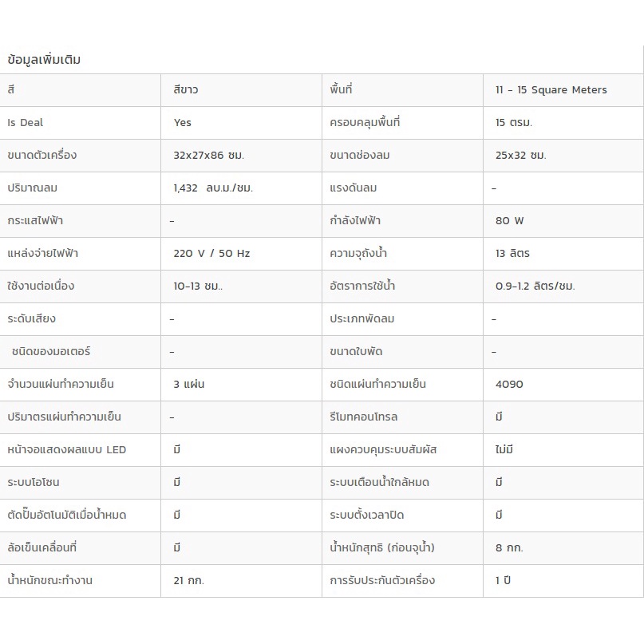Click the ไม่มี touch panel value
Image resolution: width=644 pixels, height=644 pixels.
(504, 450)
